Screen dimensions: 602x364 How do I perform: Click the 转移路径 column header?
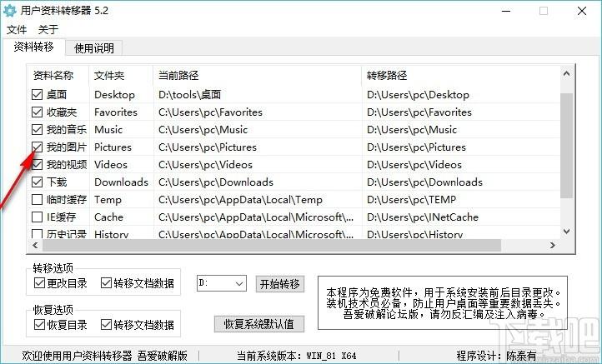(x=461, y=75)
